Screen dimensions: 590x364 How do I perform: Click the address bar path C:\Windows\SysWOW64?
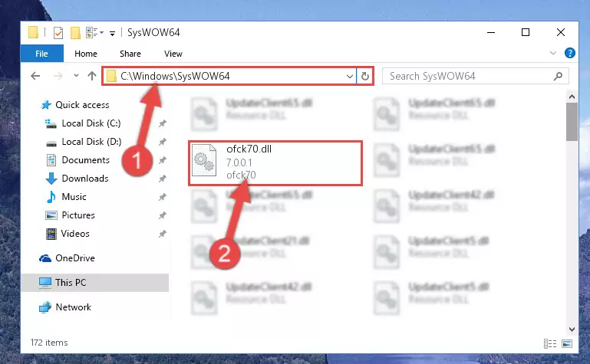(175, 77)
